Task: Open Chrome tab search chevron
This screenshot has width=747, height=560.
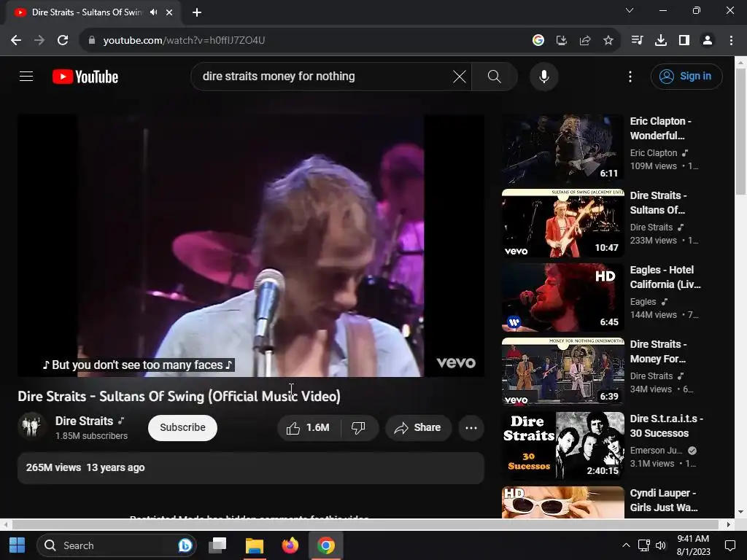Action: (x=630, y=10)
